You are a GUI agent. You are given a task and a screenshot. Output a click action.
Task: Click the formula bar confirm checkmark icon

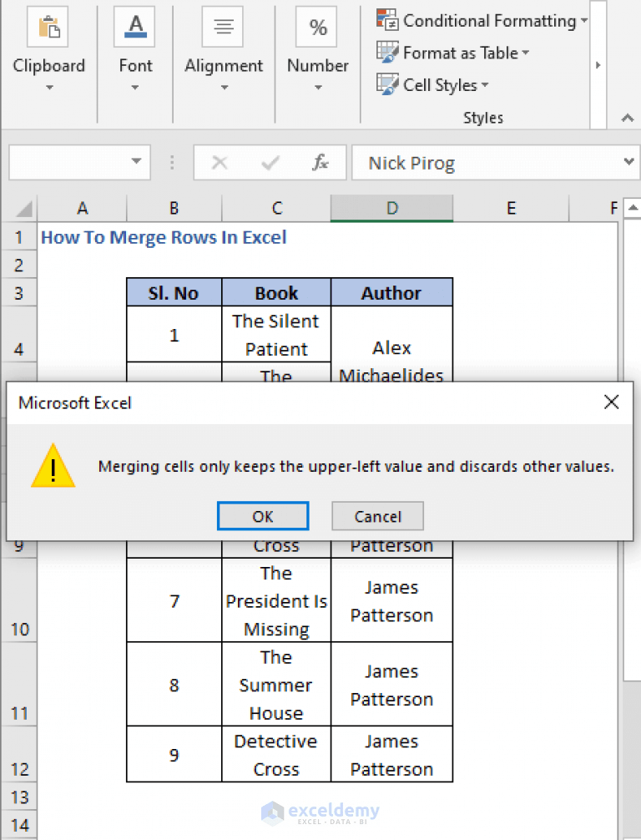[270, 162]
